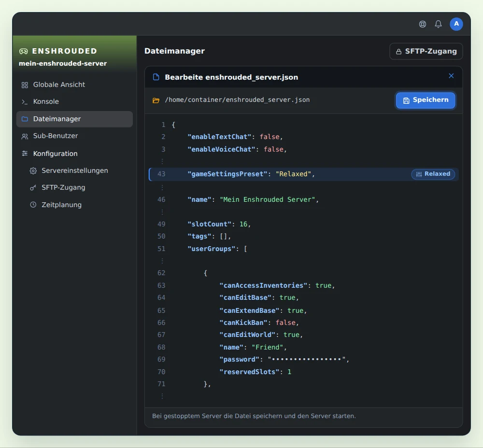Click the Konsole terminal icon
Image resolution: width=483 pixels, height=448 pixels.
coord(25,101)
